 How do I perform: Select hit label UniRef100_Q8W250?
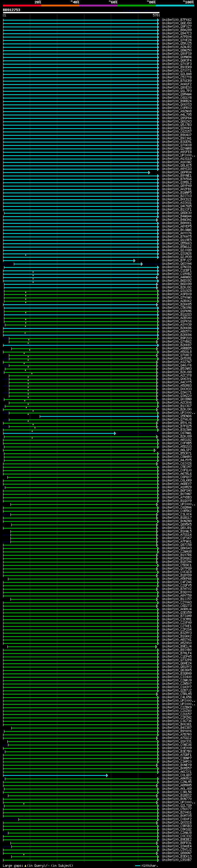click(x=177, y=50)
